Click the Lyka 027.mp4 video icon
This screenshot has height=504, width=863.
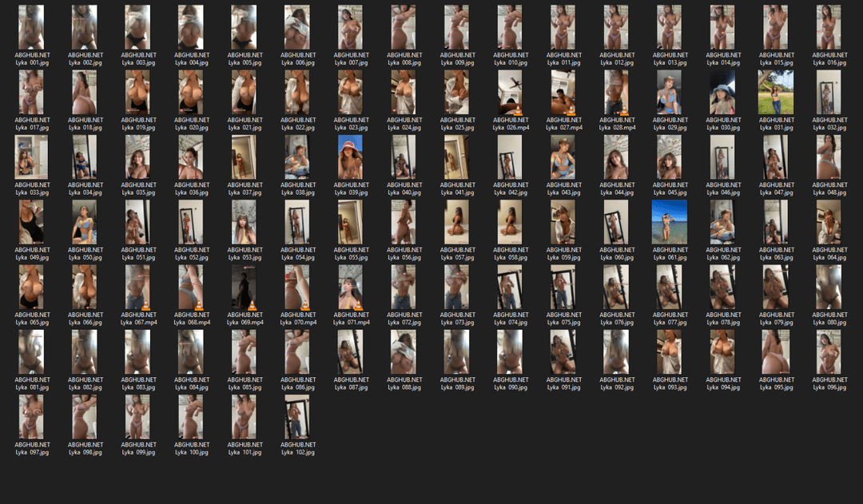click(563, 93)
